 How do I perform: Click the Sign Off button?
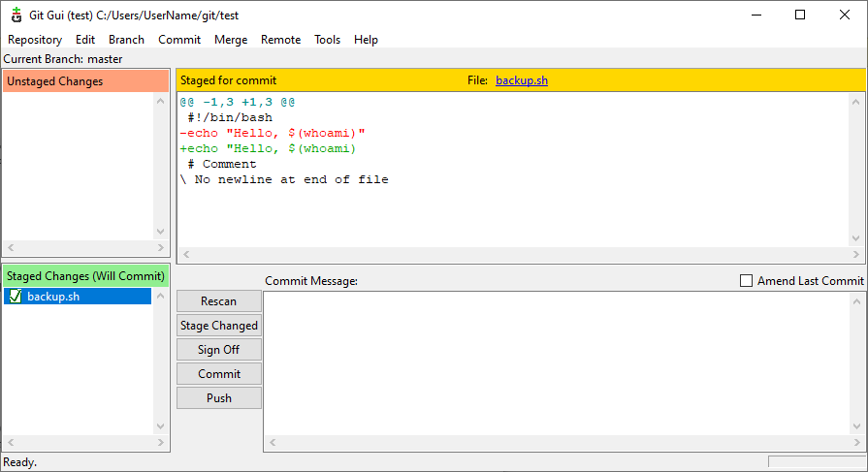click(x=219, y=350)
